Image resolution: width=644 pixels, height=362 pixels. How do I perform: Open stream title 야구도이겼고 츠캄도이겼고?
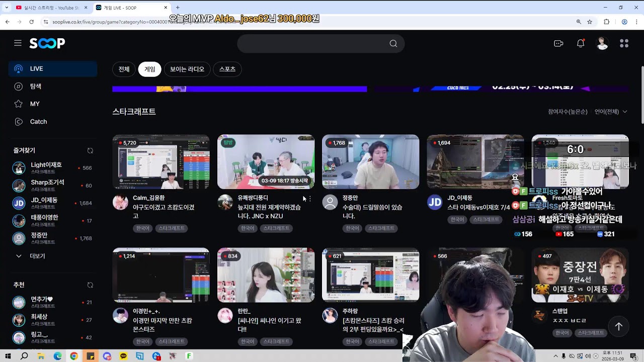click(164, 212)
